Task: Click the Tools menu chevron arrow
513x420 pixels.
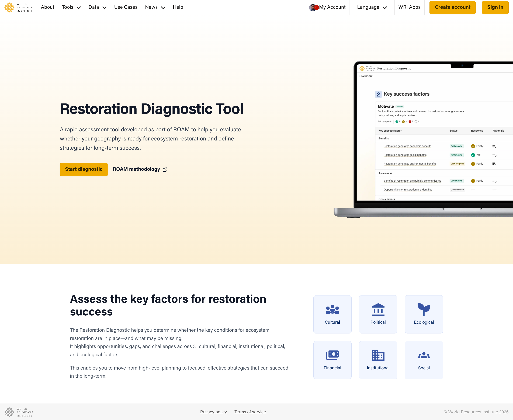Action: pos(79,8)
